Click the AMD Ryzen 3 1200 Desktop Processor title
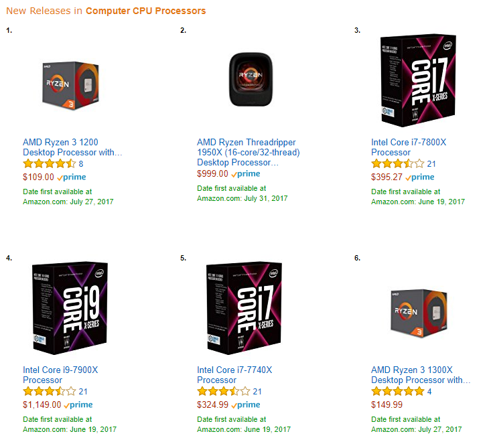Image resolution: width=485 pixels, height=448 pixels. (72, 147)
